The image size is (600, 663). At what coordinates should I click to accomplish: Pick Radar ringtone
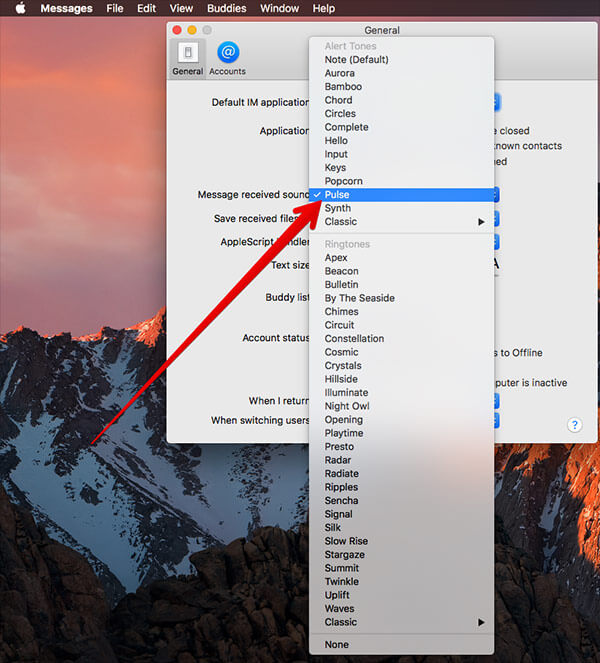[x=401, y=460]
